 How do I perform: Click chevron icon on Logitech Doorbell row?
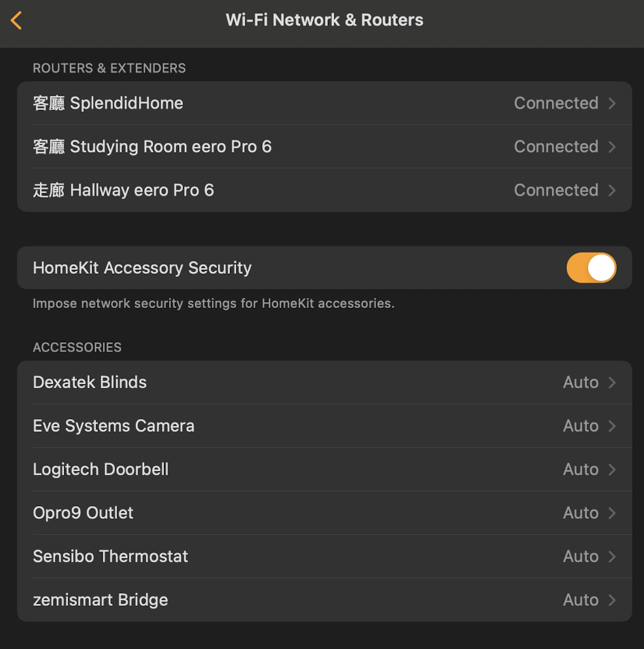point(612,469)
